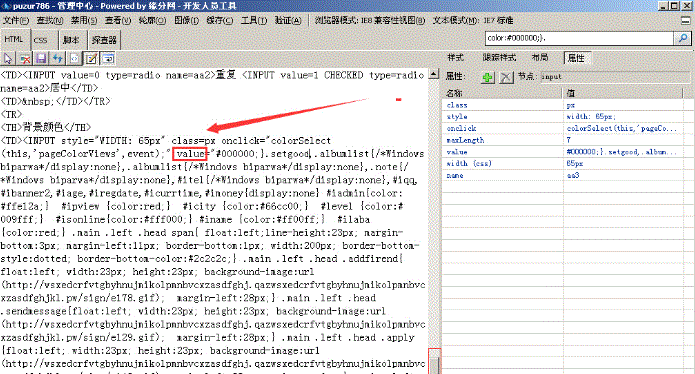Open the 查找(N) menu
The width and height of the screenshot is (695, 374).
[50, 20]
